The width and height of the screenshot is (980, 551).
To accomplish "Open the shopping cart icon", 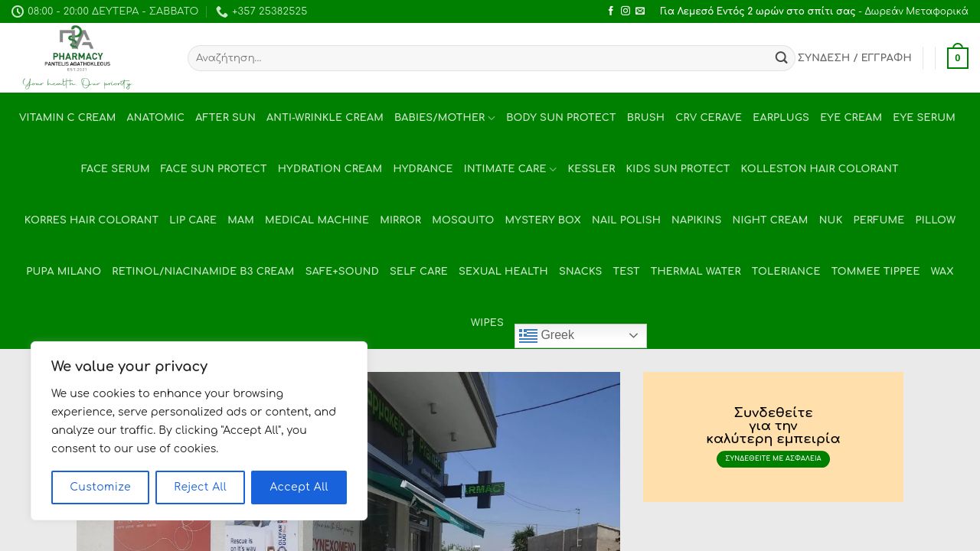I will (958, 58).
